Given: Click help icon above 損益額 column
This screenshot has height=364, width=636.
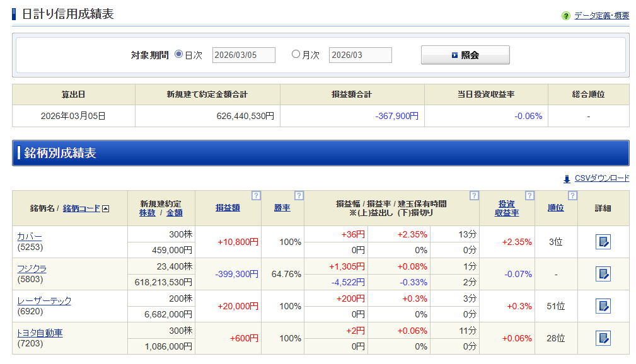Looking at the screenshot, I should pyautogui.click(x=256, y=195).
